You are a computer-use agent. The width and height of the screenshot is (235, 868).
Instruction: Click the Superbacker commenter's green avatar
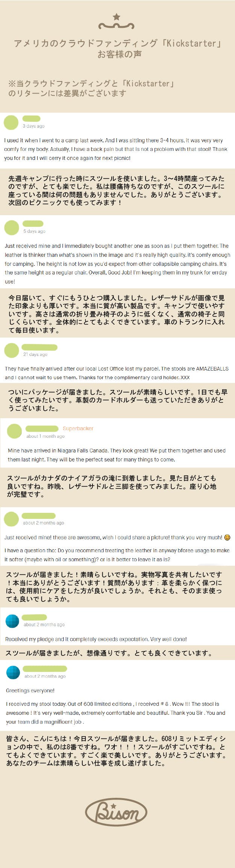pos(15,431)
